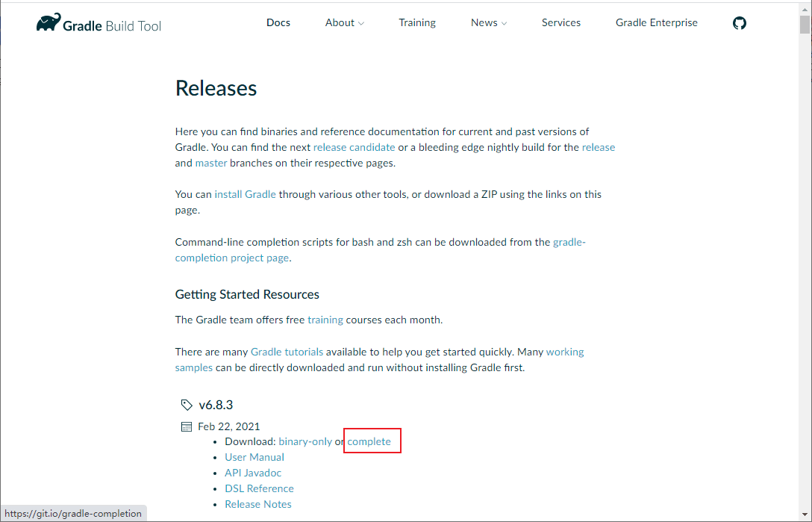The image size is (812, 522).
Task: Click the v6.8.3 version heading
Action: pos(216,405)
